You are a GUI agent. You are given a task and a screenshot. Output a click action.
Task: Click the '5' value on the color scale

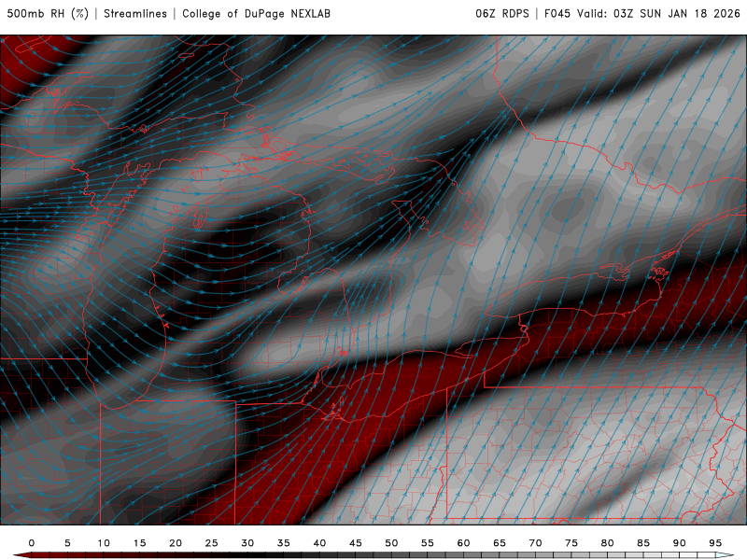click(x=67, y=543)
